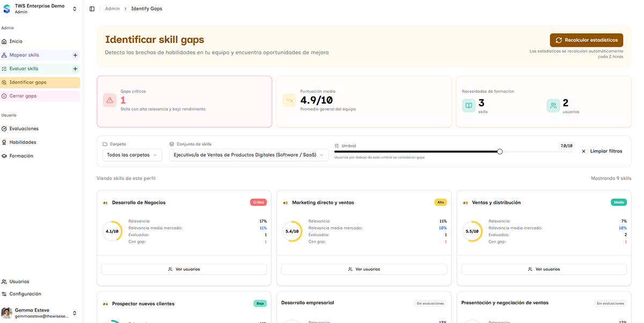
Task: Open Configuración in the sidebar
Action: 25,294
